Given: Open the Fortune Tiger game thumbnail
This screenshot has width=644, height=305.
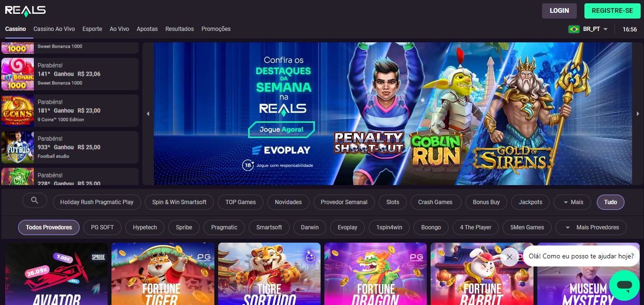Looking at the screenshot, I should [163, 274].
